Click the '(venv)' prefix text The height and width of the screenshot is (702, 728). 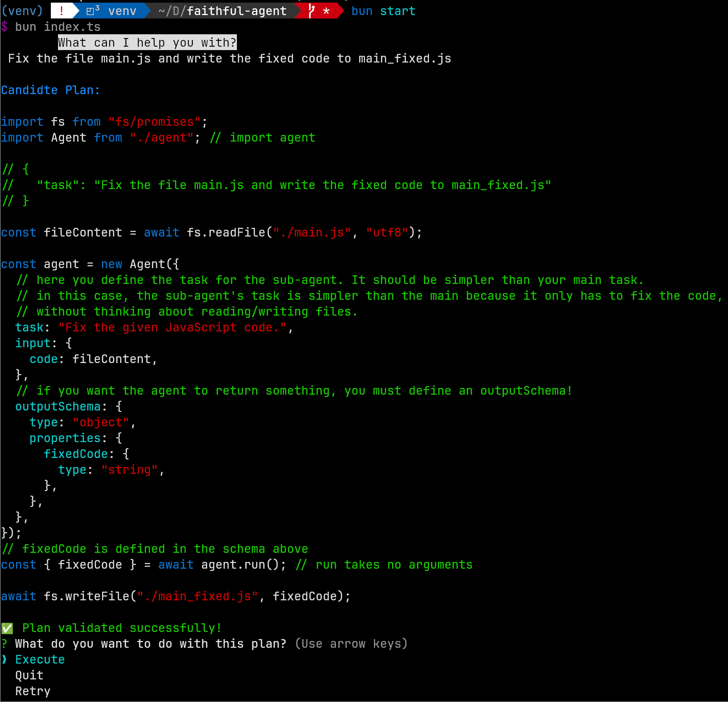22,11
